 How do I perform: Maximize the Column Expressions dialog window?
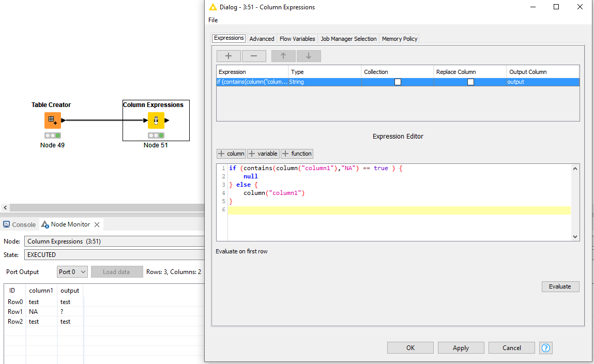click(556, 7)
